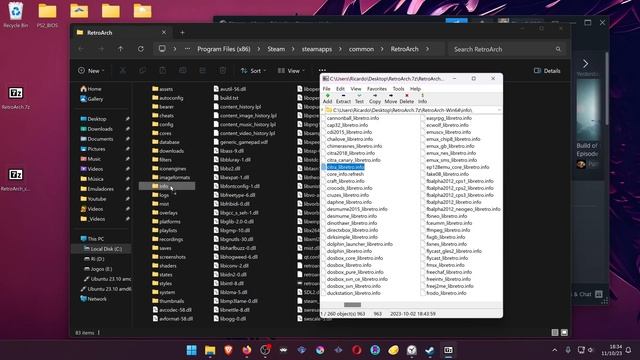640x360 pixels.
Task: Expand the 7-Zip address path dropdown
Action: [499, 110]
